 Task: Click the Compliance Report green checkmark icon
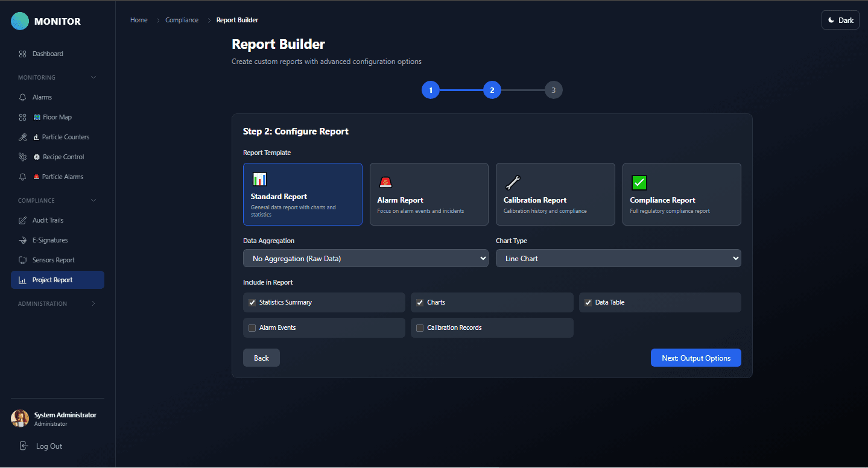pos(639,182)
